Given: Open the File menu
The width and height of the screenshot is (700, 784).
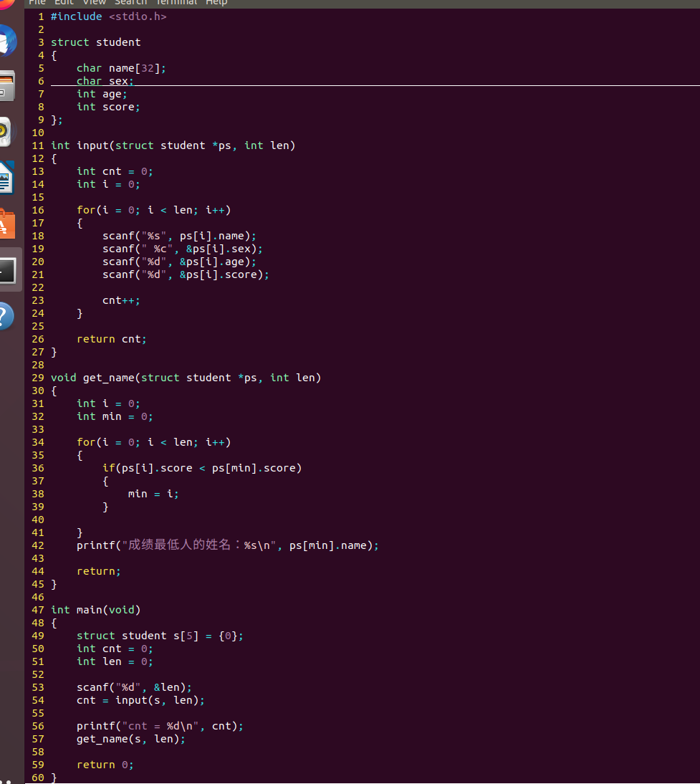Looking at the screenshot, I should pyautogui.click(x=37, y=3).
